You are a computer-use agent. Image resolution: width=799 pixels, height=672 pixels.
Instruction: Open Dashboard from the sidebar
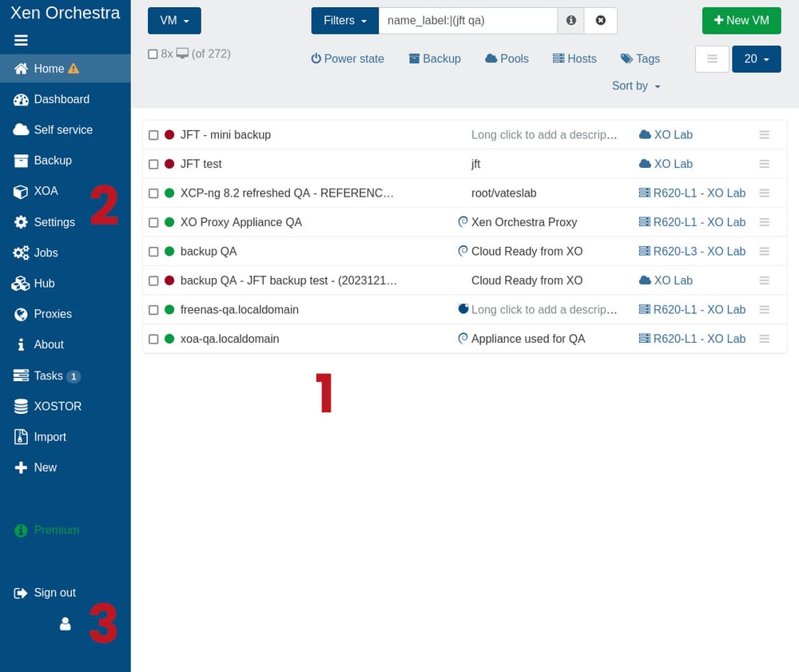click(x=62, y=99)
